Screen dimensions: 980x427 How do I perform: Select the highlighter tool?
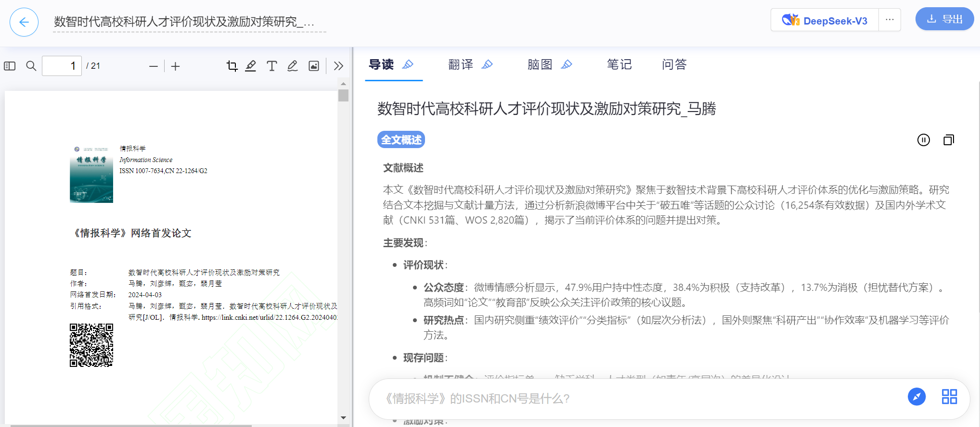[x=251, y=66]
